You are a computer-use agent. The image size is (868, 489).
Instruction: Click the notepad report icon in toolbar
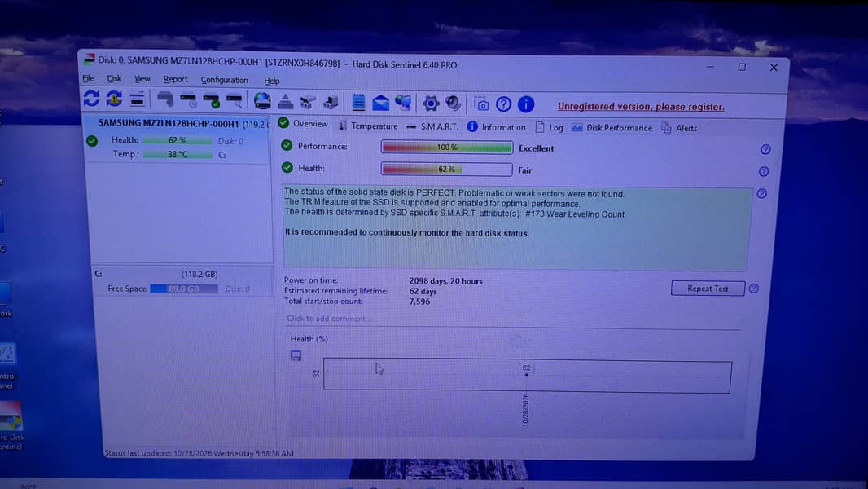pyautogui.click(x=358, y=102)
